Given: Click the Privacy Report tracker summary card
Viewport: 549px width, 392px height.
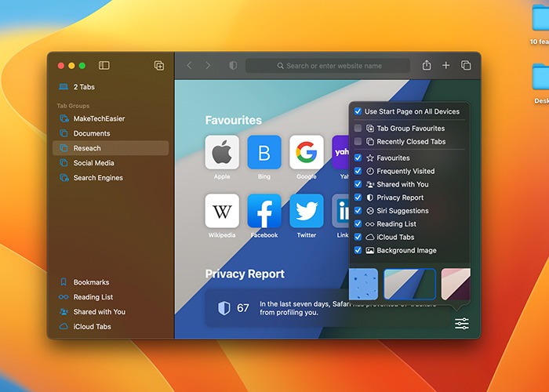Looking at the screenshot, I should click(x=327, y=308).
